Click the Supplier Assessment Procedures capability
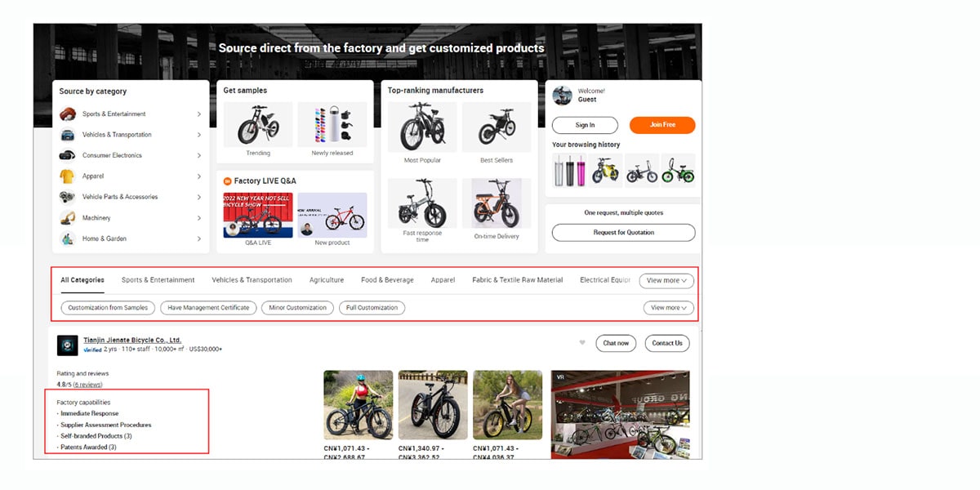 (x=106, y=425)
